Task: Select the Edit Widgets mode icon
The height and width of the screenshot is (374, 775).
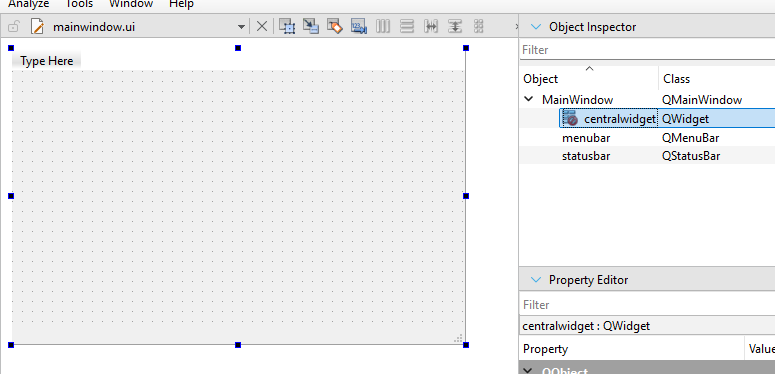Action: click(x=287, y=26)
